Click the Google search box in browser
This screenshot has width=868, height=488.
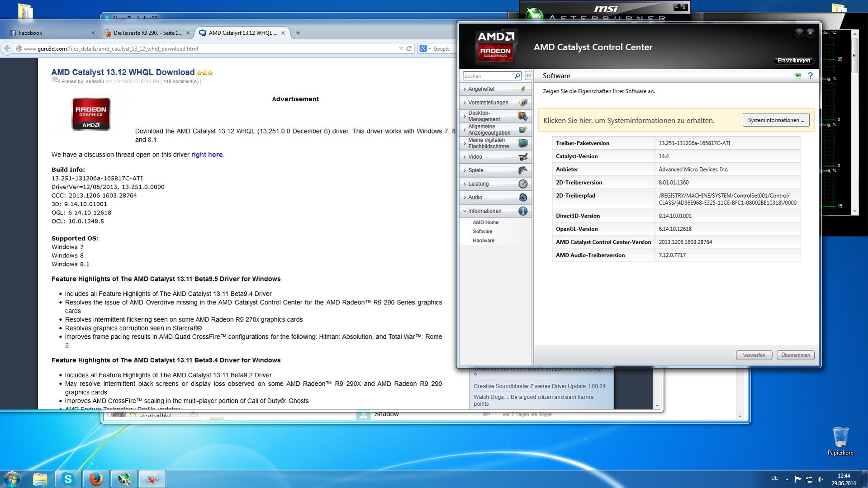point(442,48)
